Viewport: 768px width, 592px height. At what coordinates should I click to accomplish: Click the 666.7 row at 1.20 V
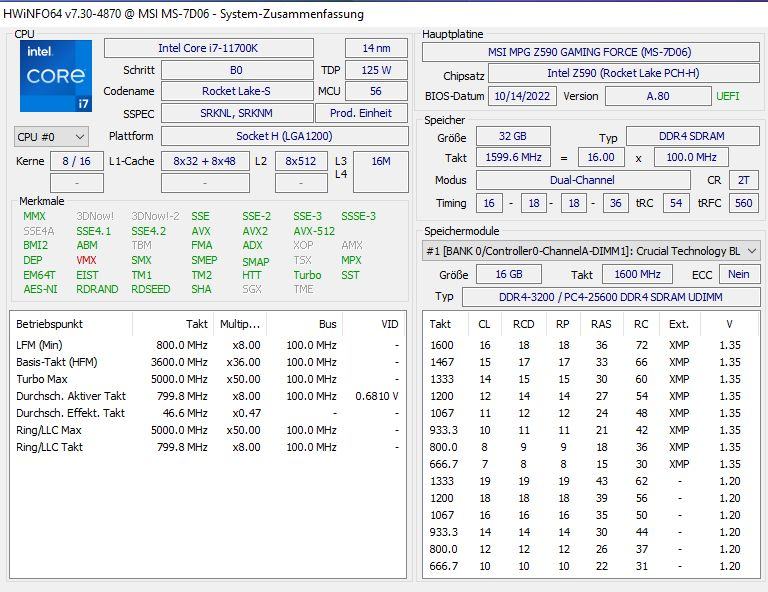(x=591, y=567)
